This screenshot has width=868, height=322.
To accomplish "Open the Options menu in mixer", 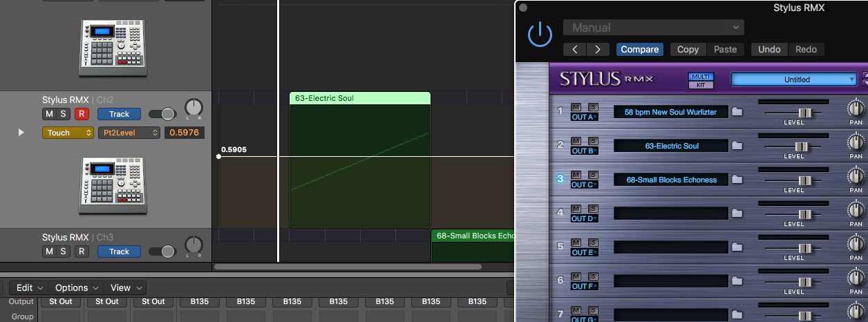I will point(77,287).
